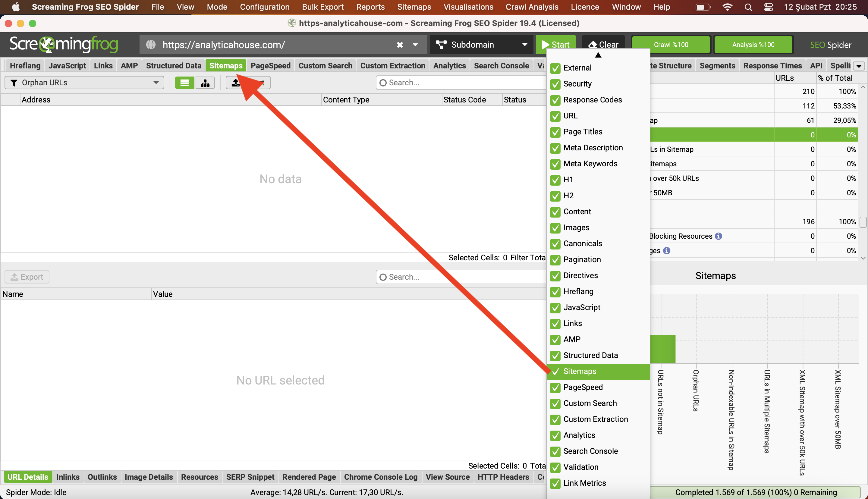The width and height of the screenshot is (868, 499).
Task: Click the Completed 1.569 progress bar
Action: click(x=756, y=492)
